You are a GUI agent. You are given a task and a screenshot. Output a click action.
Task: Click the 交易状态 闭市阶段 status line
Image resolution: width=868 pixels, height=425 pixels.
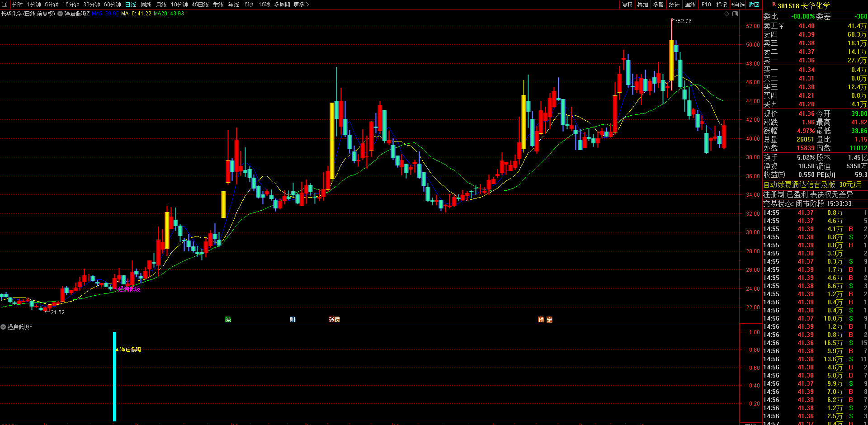coord(807,203)
